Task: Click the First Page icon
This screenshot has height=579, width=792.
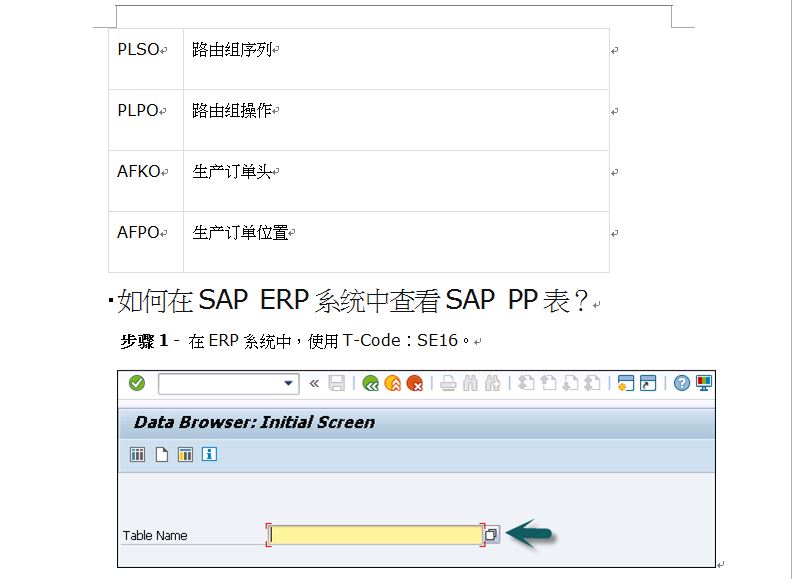Action: pyautogui.click(x=526, y=383)
